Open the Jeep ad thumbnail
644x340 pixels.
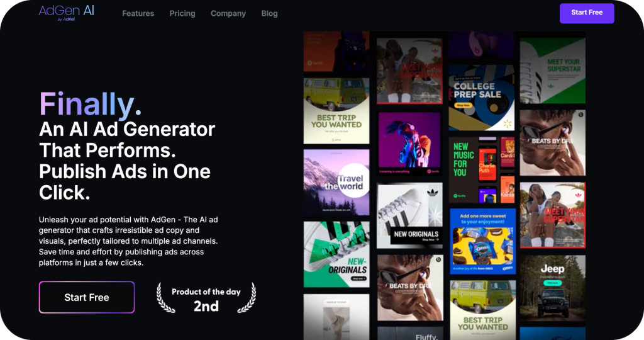tap(552, 288)
